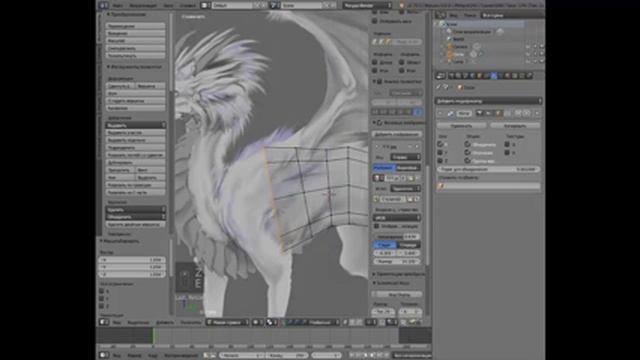Viewport: 640px width, 360px height.
Task: Toggle the merge option checkbox in the Mirror modifier
Action: 467,144
